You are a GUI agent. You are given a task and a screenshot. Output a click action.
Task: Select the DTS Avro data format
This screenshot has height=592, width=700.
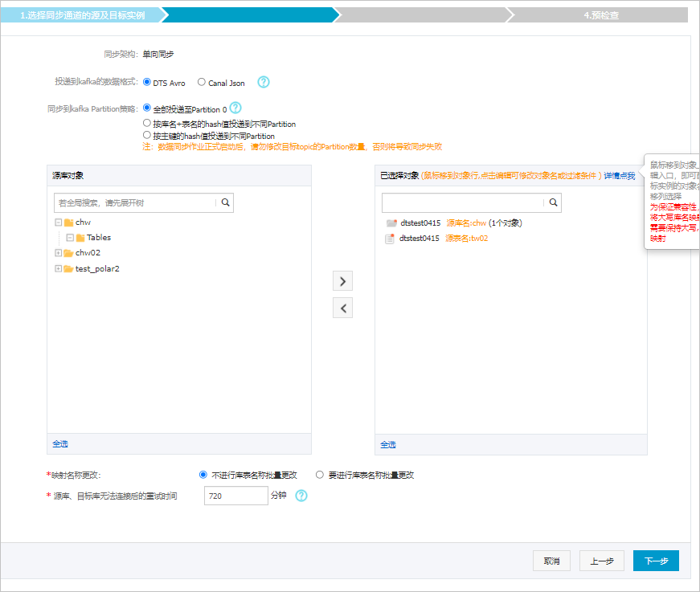pyautogui.click(x=147, y=82)
